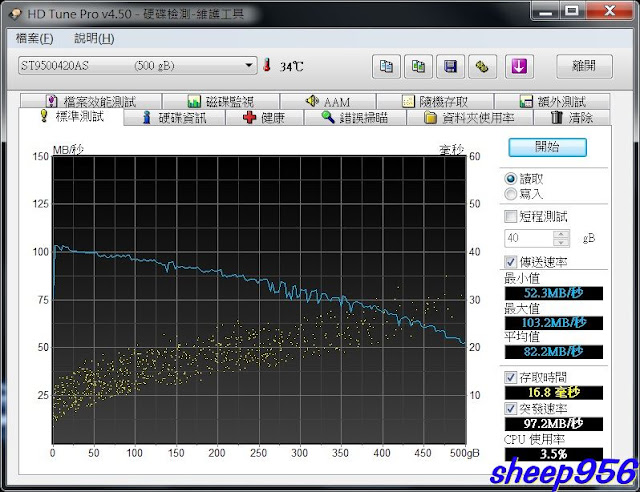
Task: Click the 82.2MB/秒 average value
Action: [x=553, y=352]
